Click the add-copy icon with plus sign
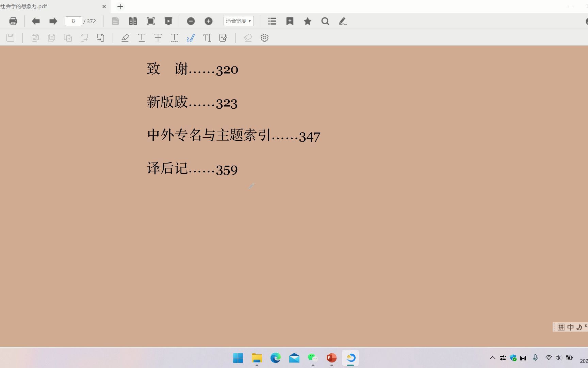 [68, 37]
